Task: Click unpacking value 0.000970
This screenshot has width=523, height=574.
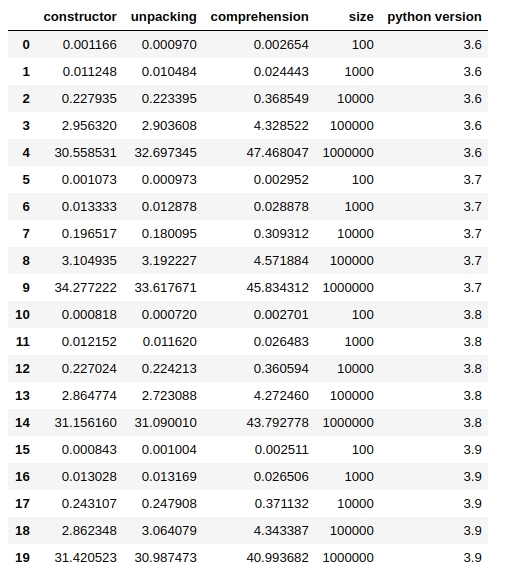Action: click(x=169, y=45)
